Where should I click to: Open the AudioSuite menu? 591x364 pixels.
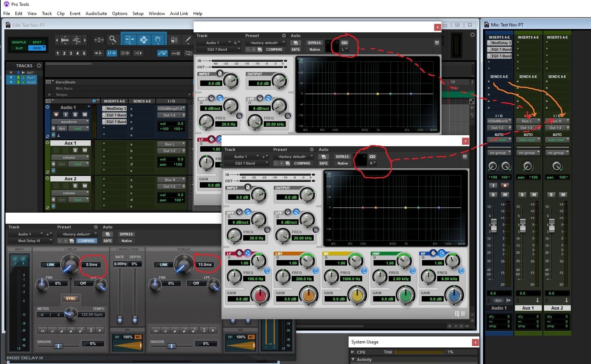point(96,14)
